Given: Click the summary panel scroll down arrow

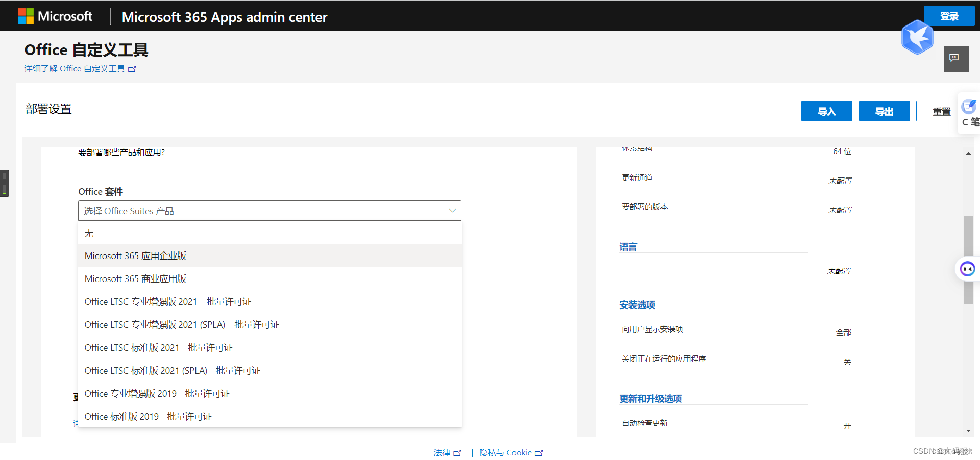Looking at the screenshot, I should pyautogui.click(x=968, y=431).
